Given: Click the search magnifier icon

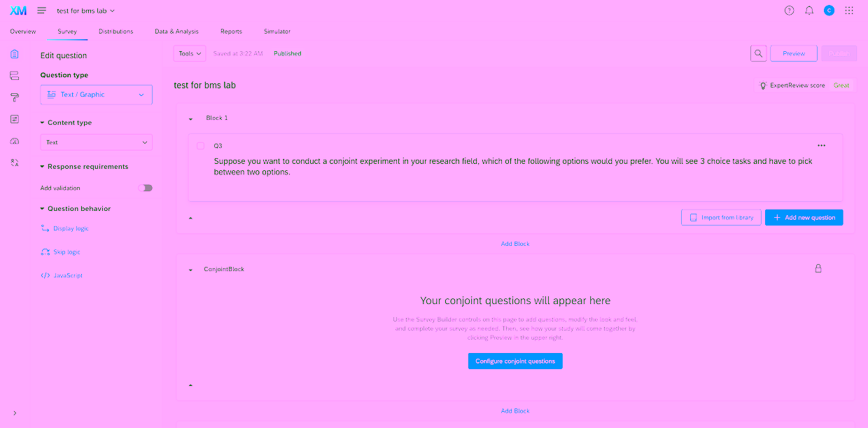Looking at the screenshot, I should (757, 53).
